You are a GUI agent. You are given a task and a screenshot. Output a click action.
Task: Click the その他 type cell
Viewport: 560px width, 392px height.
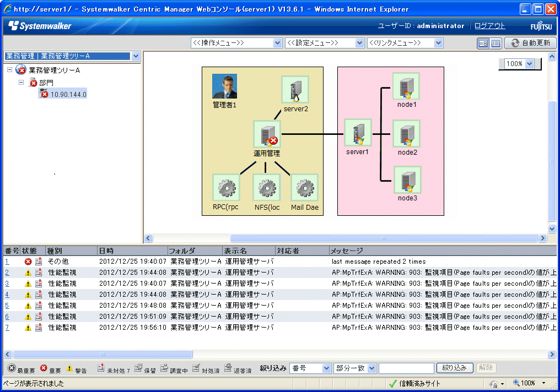coord(58,262)
